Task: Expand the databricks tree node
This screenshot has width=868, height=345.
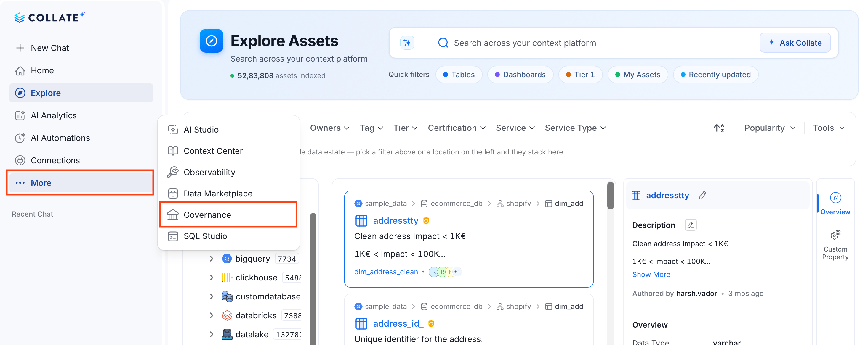Action: 211,315
